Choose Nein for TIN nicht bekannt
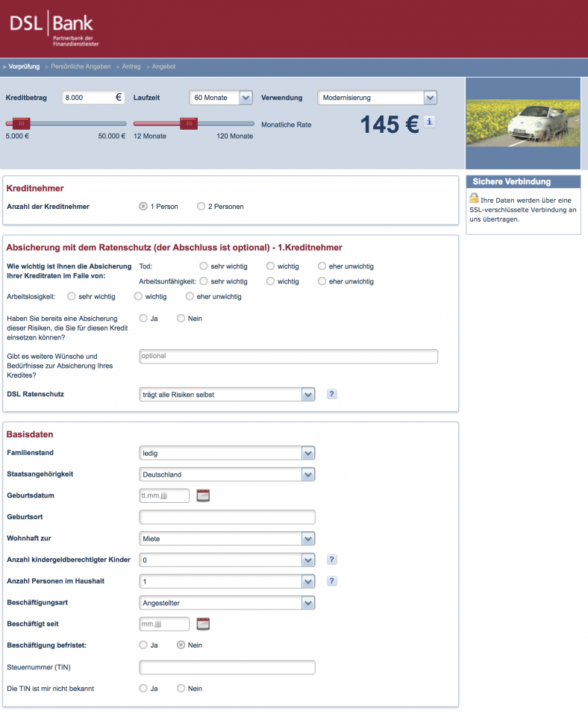This screenshot has width=588, height=714. point(181,689)
